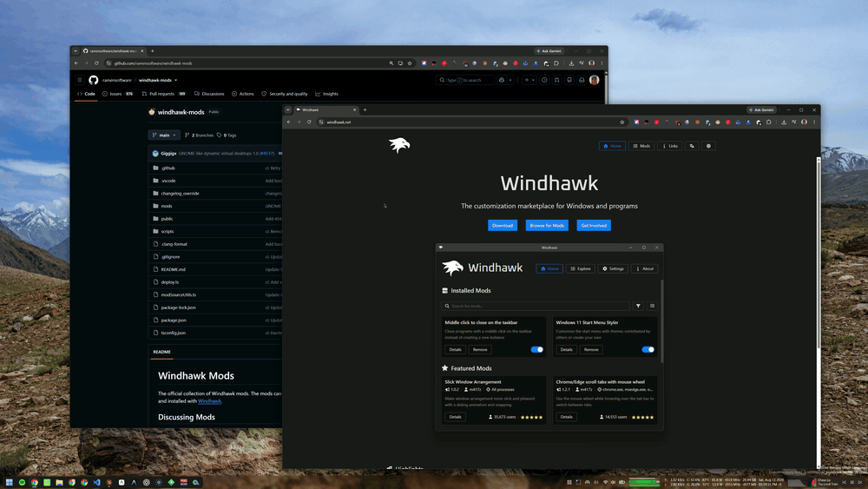The image size is (868, 489).
Task: Click the 2 Branches link
Action: 200,135
